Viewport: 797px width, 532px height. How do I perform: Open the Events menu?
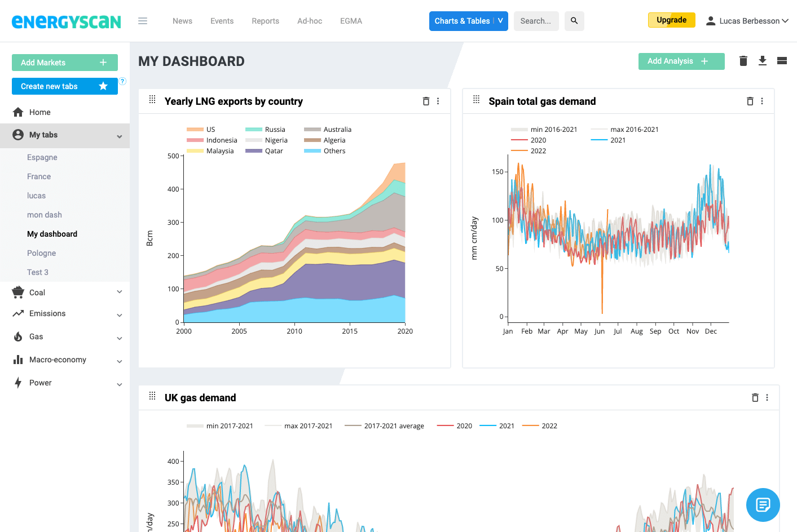[222, 21]
